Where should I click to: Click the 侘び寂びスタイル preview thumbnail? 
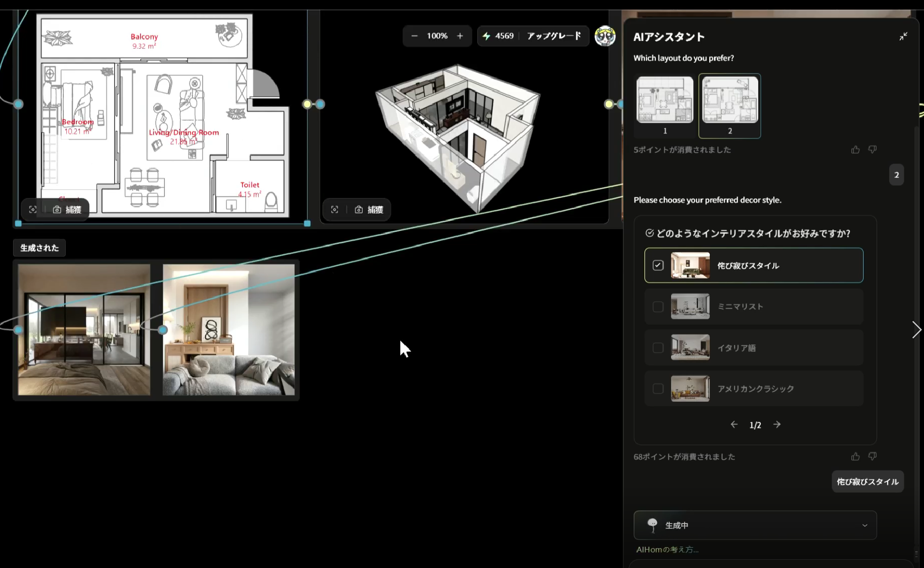coord(690,265)
